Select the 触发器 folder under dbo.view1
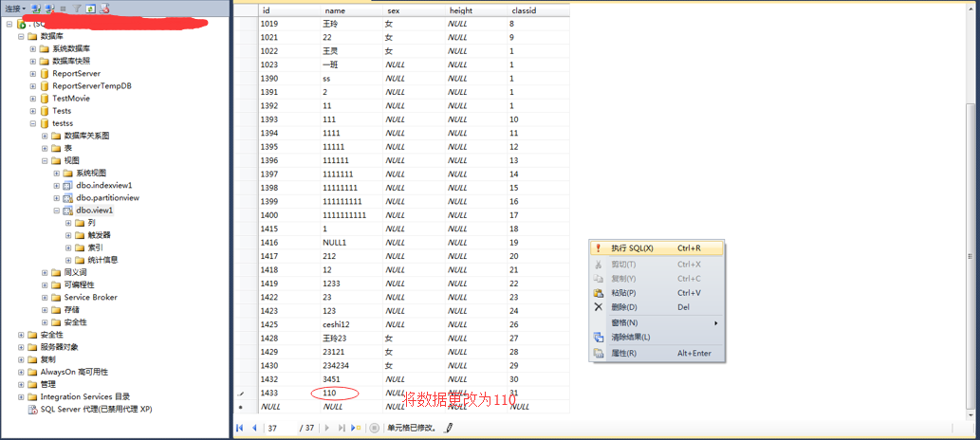Screen dimensions: 980x440 pos(100,235)
